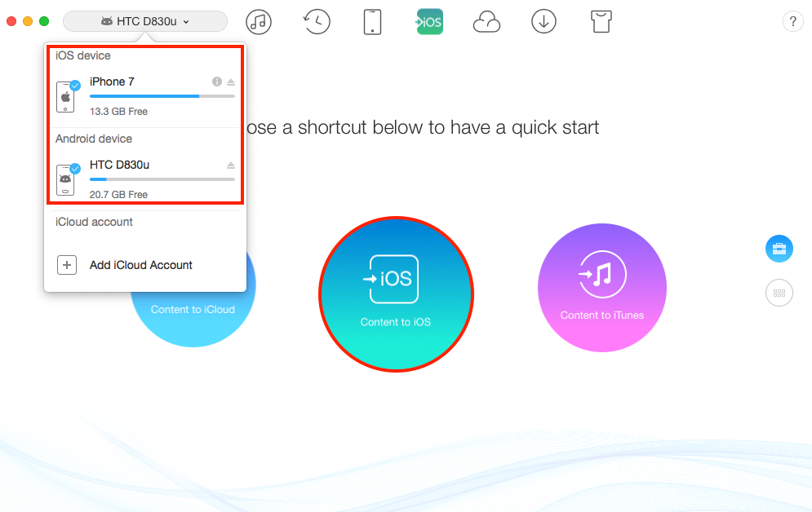Click the iOS device section header
The height and width of the screenshot is (512, 812).
click(x=83, y=55)
